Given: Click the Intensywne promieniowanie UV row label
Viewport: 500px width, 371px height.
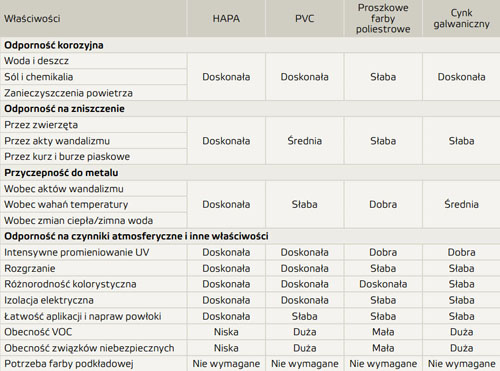Looking at the screenshot, I should pos(76,252).
